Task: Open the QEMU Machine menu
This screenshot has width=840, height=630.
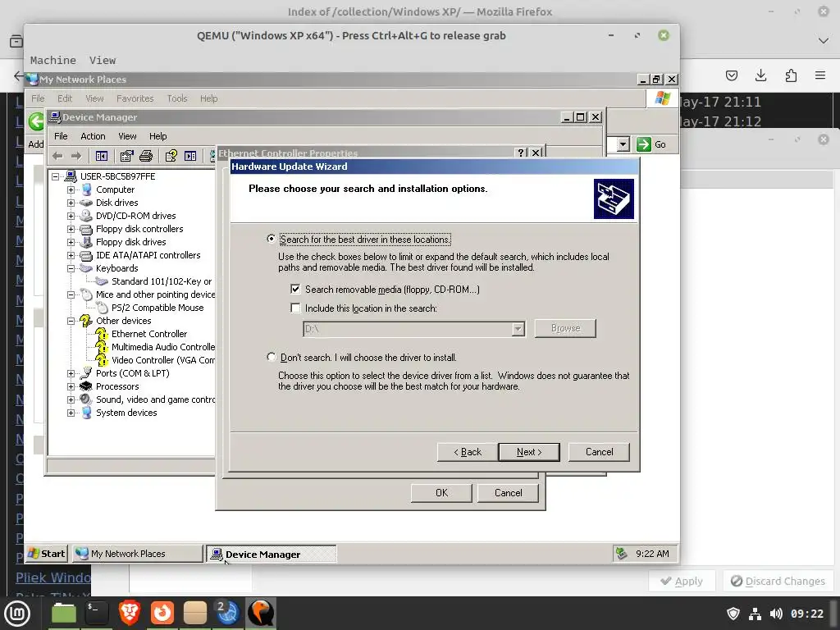Action: tap(53, 60)
